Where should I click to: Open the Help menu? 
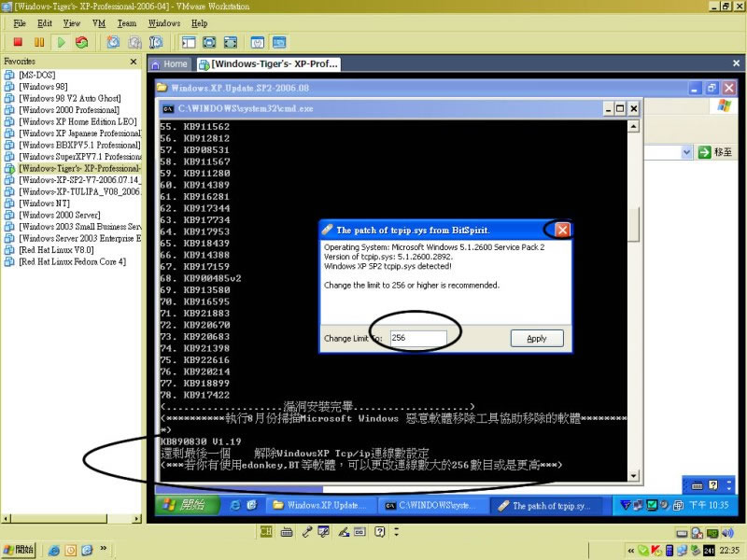coord(199,23)
